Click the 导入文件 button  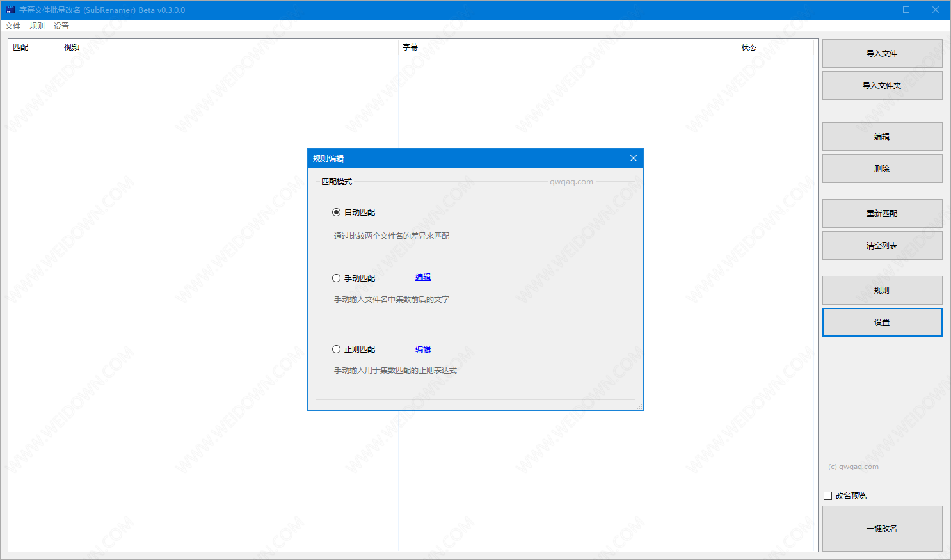pyautogui.click(x=882, y=53)
